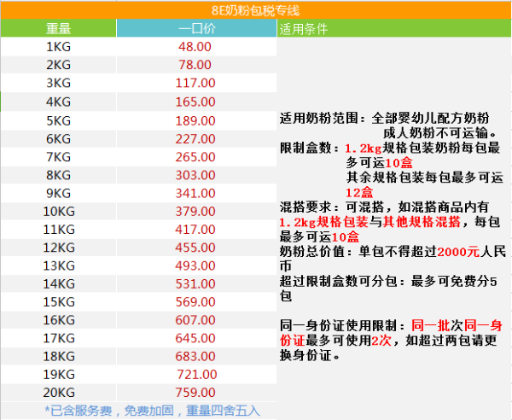Select the 14KG weight cell
The image size is (512, 420).
[x=58, y=283]
